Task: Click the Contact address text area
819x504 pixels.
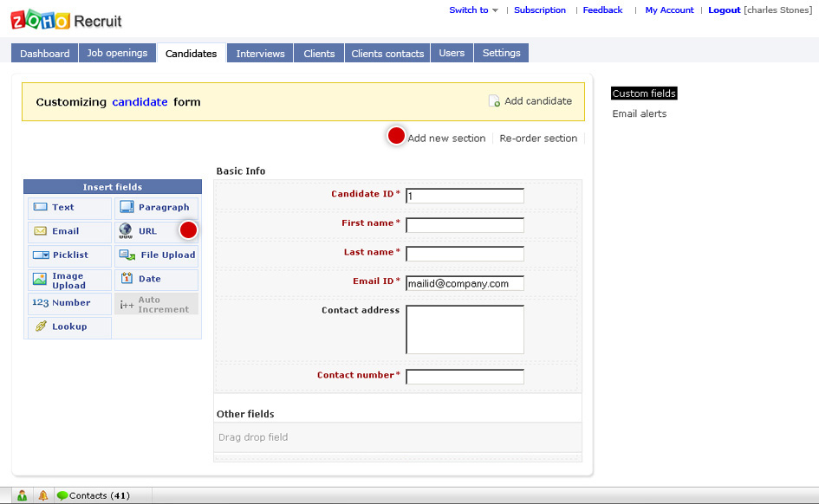Action: (x=465, y=330)
